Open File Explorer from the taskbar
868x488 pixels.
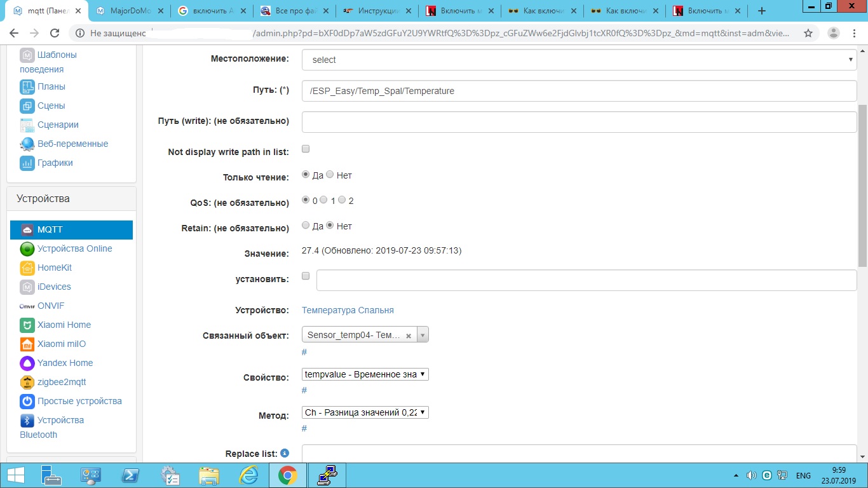click(209, 475)
